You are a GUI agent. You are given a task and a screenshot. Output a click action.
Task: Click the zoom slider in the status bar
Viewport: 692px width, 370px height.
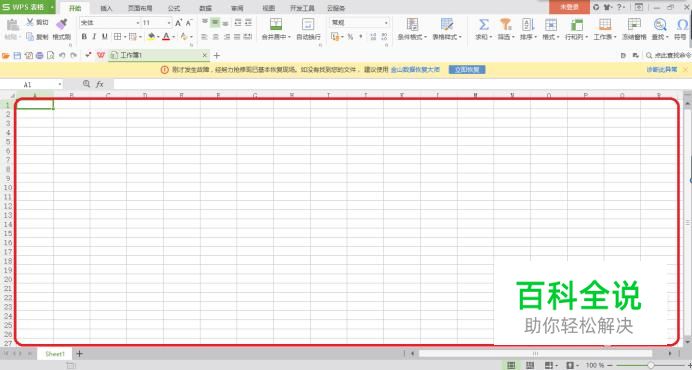click(651, 365)
